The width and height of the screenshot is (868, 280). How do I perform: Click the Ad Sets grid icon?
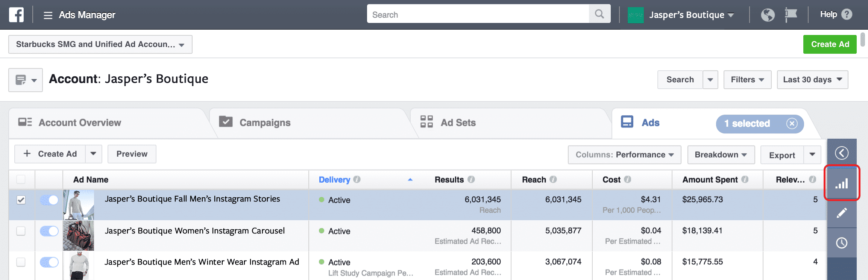point(426,122)
